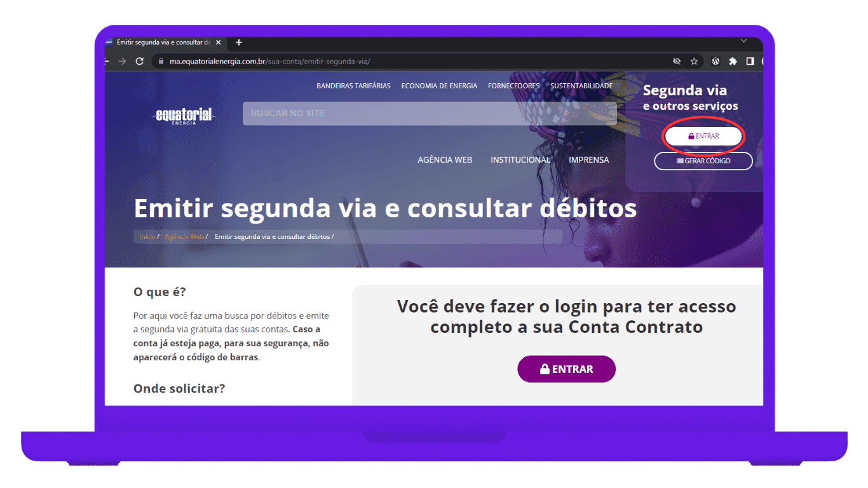The width and height of the screenshot is (868, 488).
Task: Open the Agência Web menu
Action: point(445,160)
